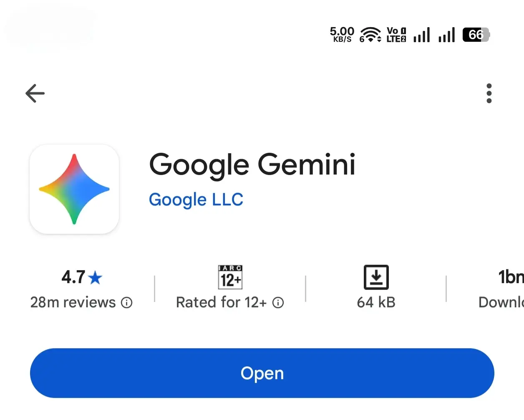Tap the VoLTE status icon
The height and width of the screenshot is (420, 524).
coord(396,35)
